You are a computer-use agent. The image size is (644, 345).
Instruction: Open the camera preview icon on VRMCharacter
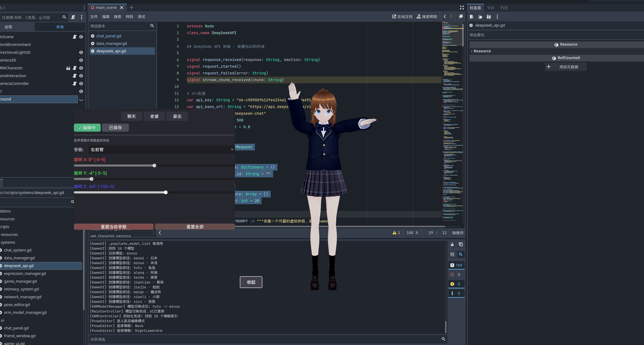[x=68, y=68]
